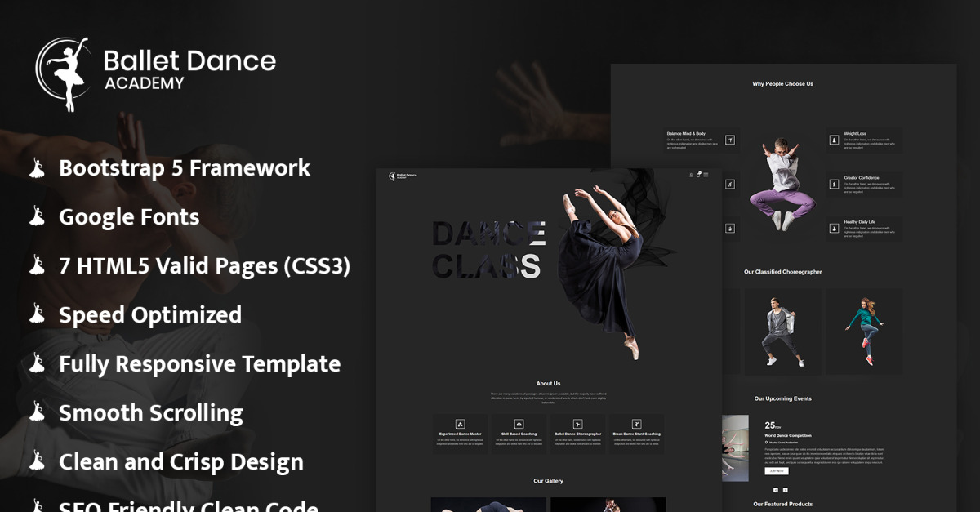Image resolution: width=980 pixels, height=512 pixels.
Task: Open the right gallery image under Our Gallery
Action: point(608,505)
